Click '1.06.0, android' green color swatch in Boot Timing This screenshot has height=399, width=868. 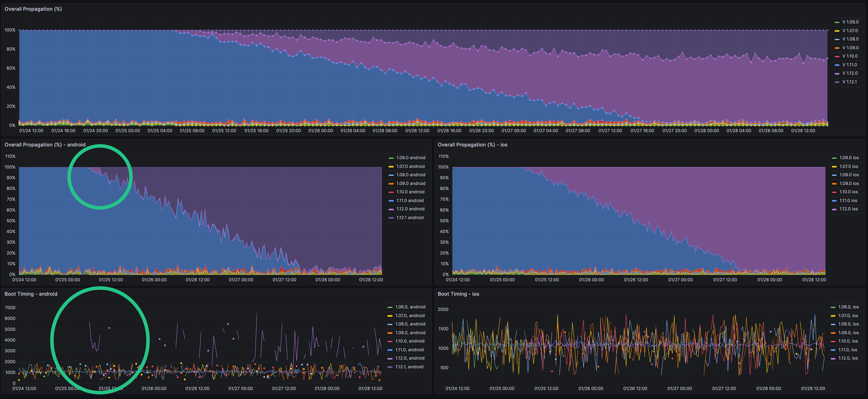(390, 307)
